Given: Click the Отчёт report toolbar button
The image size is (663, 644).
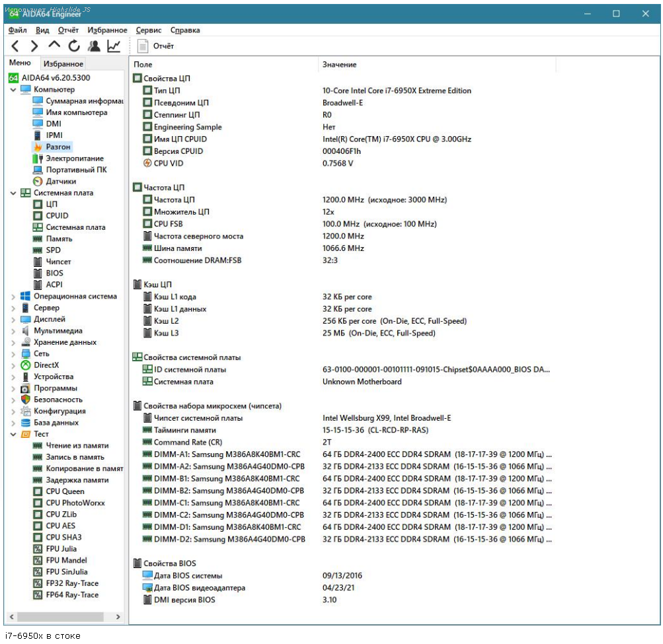Looking at the screenshot, I should coord(156,46).
